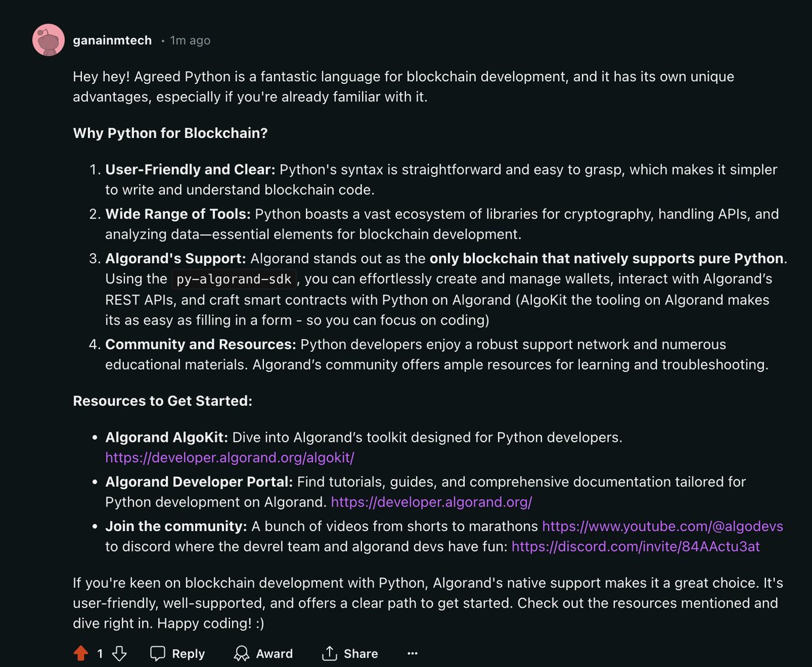812x667 pixels.
Task: Open the https://developer.algorand.org/ portal link
Action: click(432, 503)
